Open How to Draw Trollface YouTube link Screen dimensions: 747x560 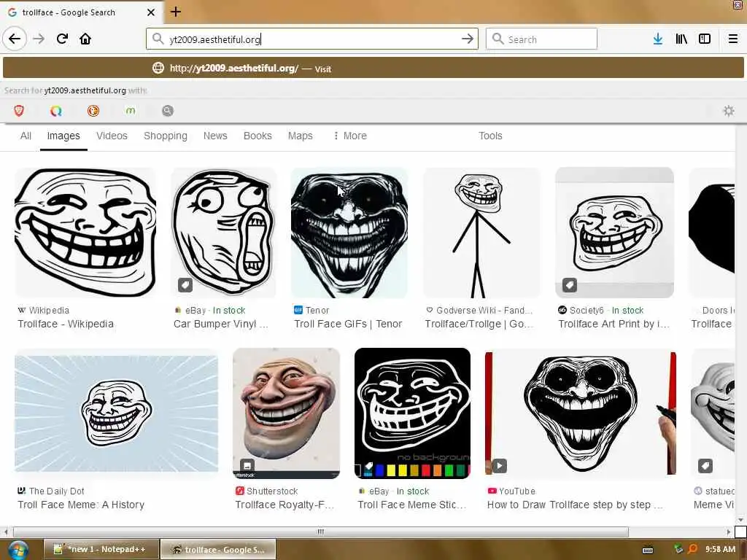click(575, 505)
